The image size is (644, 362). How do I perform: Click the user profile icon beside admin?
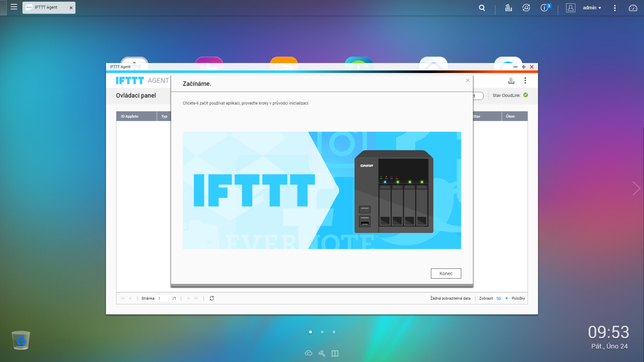[571, 8]
